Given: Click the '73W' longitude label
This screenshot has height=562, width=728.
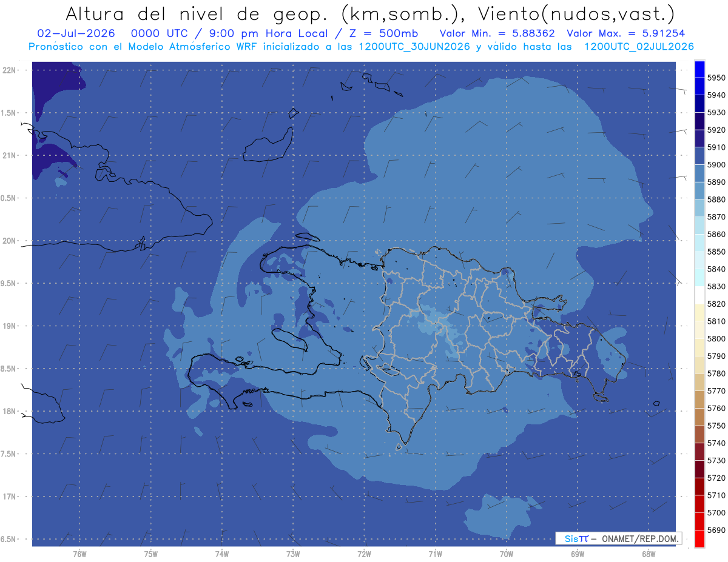Looking at the screenshot, I should (x=293, y=555).
